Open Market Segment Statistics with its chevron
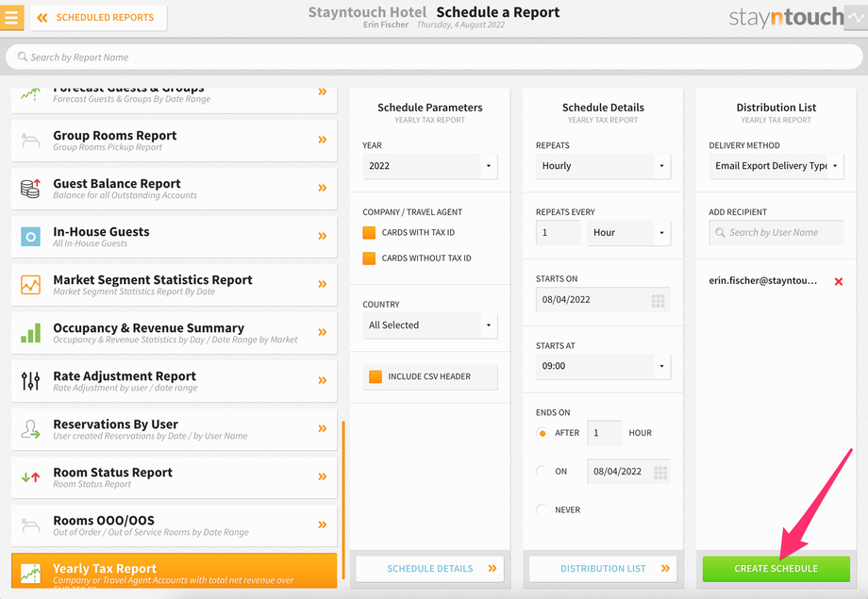868x599 pixels. pos(322,284)
